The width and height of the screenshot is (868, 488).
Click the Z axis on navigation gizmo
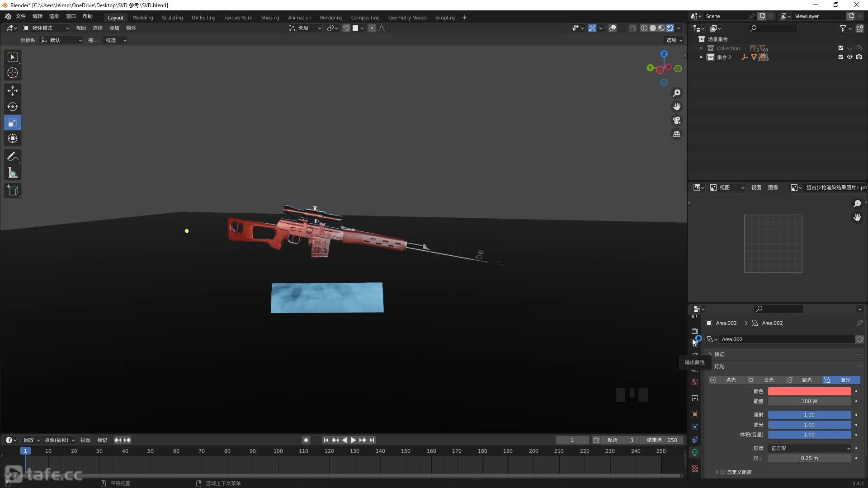[664, 54]
